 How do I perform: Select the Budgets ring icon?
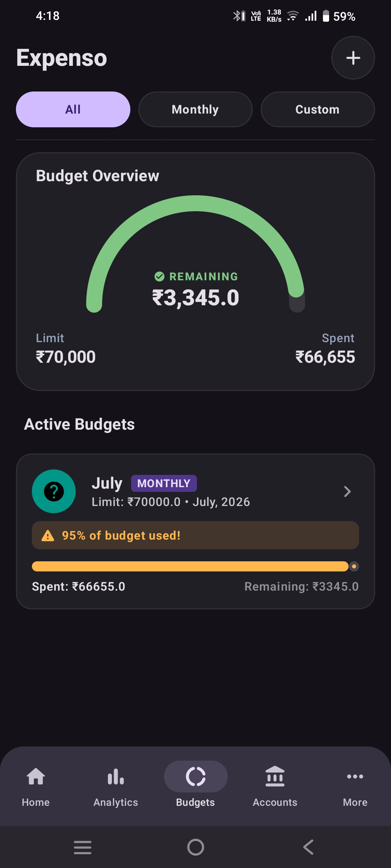(195, 776)
